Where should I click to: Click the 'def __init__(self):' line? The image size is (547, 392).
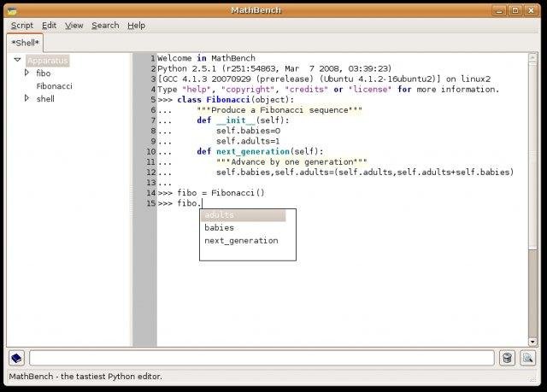pyautogui.click(x=243, y=120)
